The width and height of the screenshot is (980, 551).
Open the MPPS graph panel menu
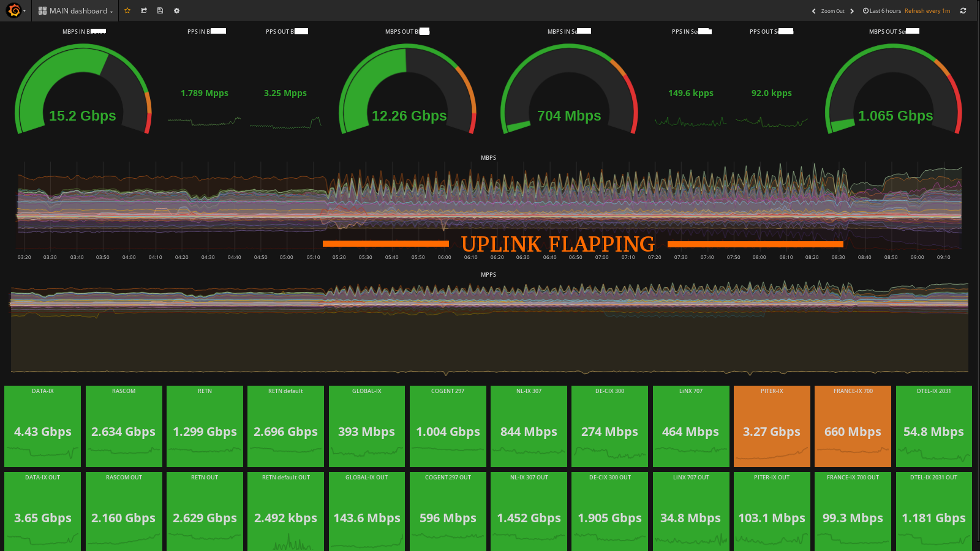tap(488, 275)
